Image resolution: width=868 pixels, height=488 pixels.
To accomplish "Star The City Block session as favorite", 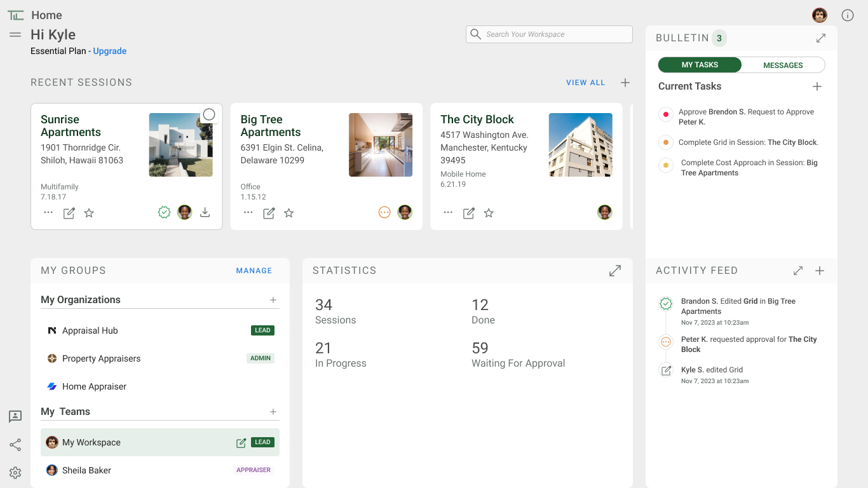I will [x=489, y=213].
